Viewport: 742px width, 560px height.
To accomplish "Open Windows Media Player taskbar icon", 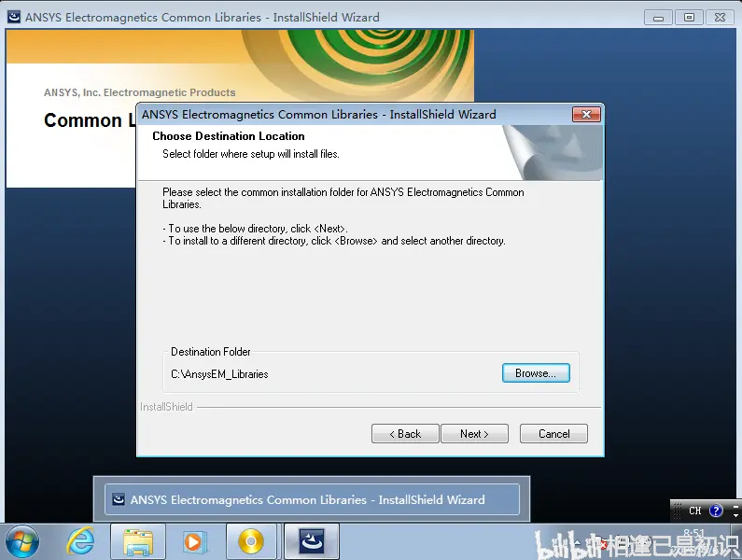I will point(194,541).
